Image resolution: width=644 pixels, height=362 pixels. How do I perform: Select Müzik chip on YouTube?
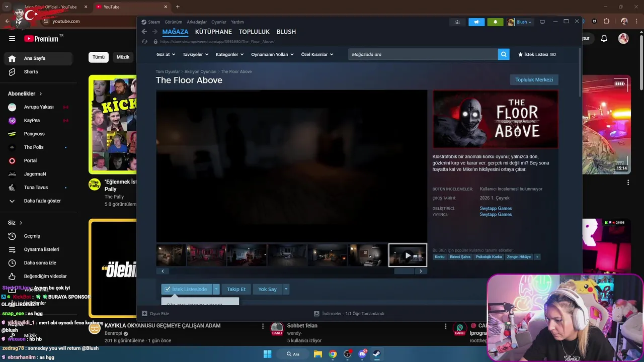[123, 57]
